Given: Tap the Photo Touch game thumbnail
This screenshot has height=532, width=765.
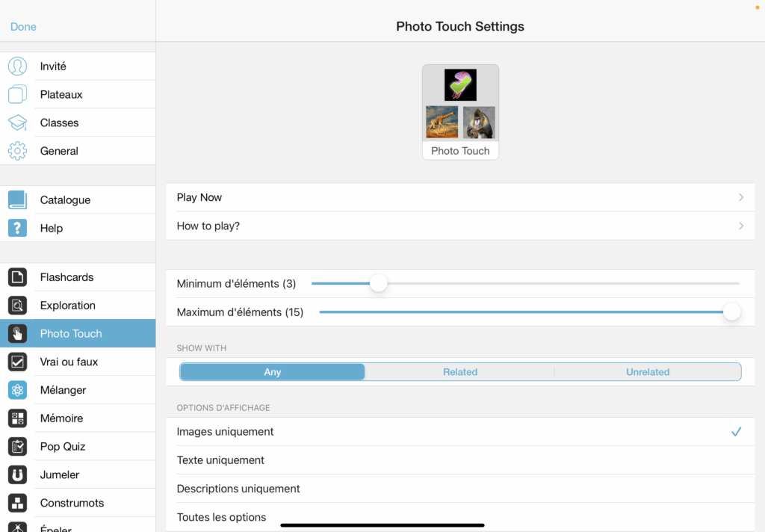Looking at the screenshot, I should click(460, 111).
